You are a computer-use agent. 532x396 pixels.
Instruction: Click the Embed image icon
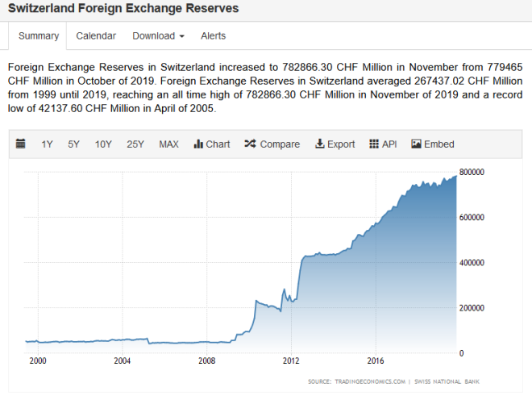coord(416,144)
